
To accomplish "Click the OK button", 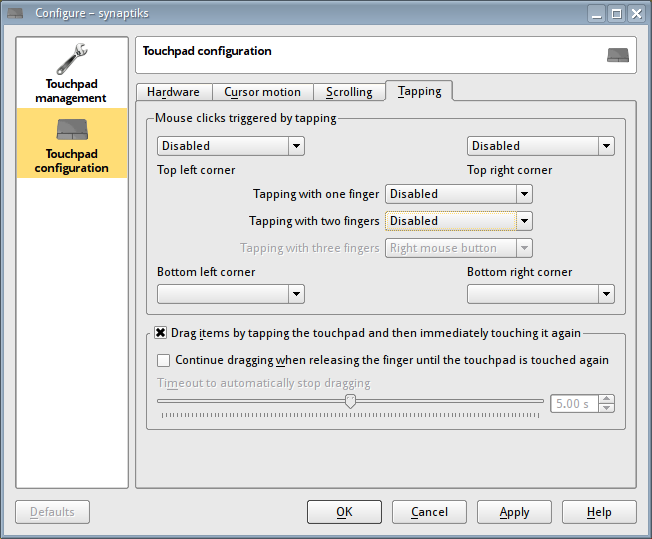I will coord(344,512).
